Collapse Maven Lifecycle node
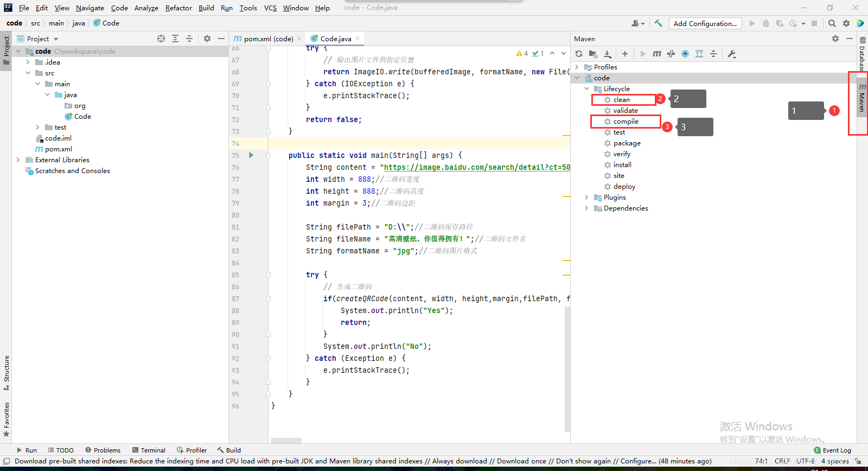The width and height of the screenshot is (868, 471). tap(587, 88)
